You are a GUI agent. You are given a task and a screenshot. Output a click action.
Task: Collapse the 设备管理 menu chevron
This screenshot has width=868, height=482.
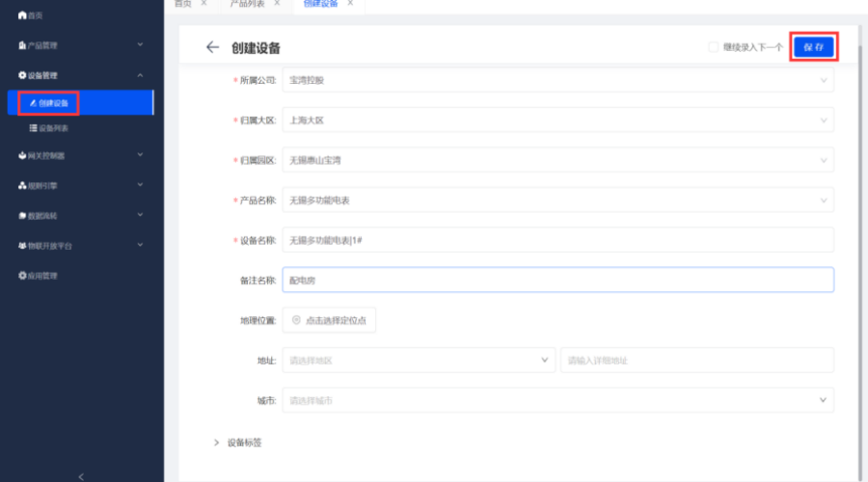tap(140, 75)
